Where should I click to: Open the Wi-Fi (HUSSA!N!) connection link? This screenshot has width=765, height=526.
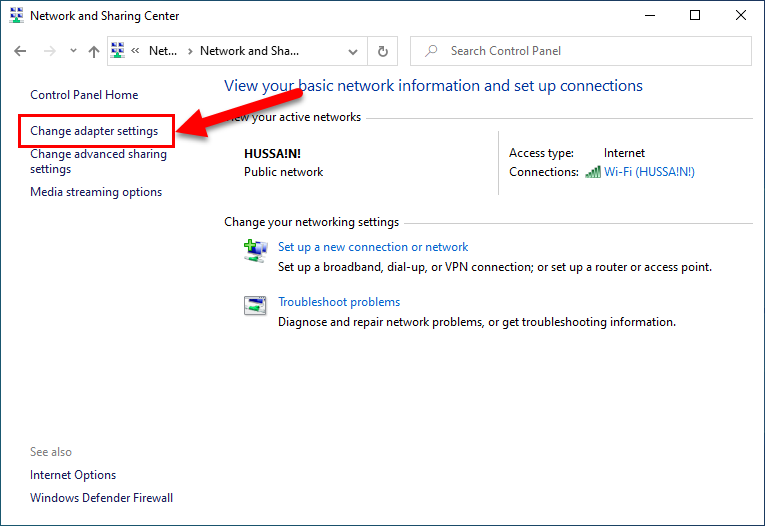(x=649, y=172)
